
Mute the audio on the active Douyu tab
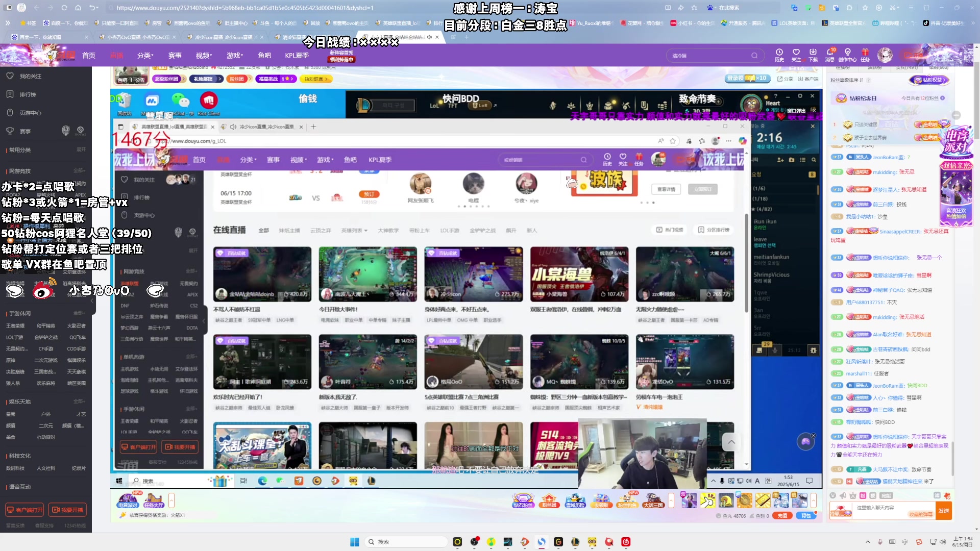(x=429, y=37)
